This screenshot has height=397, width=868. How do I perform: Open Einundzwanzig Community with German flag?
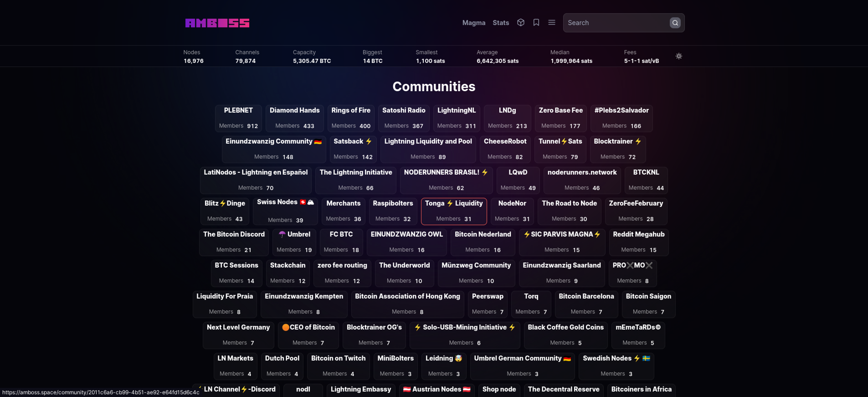pyautogui.click(x=274, y=149)
